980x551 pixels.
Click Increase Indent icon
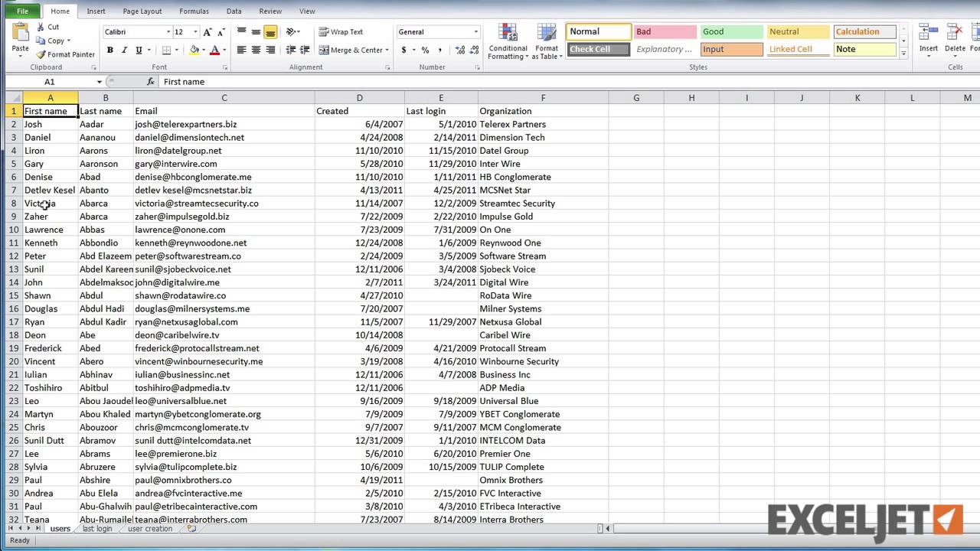[x=304, y=50]
